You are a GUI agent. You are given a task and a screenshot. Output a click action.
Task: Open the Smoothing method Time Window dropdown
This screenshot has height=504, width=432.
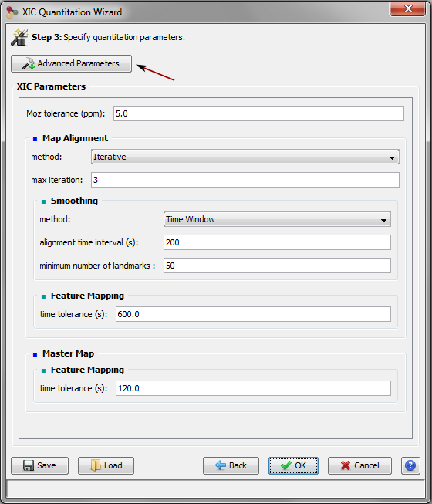coord(277,219)
